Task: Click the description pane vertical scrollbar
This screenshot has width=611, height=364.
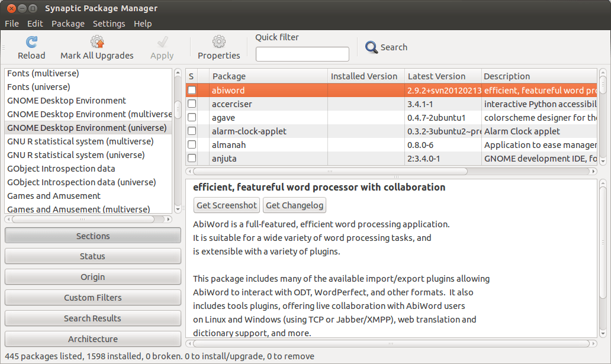Action: click(x=603, y=243)
